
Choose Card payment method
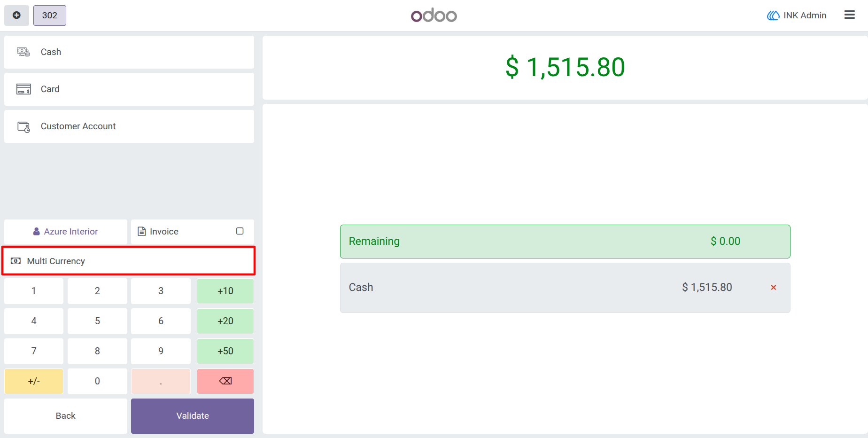pos(129,89)
